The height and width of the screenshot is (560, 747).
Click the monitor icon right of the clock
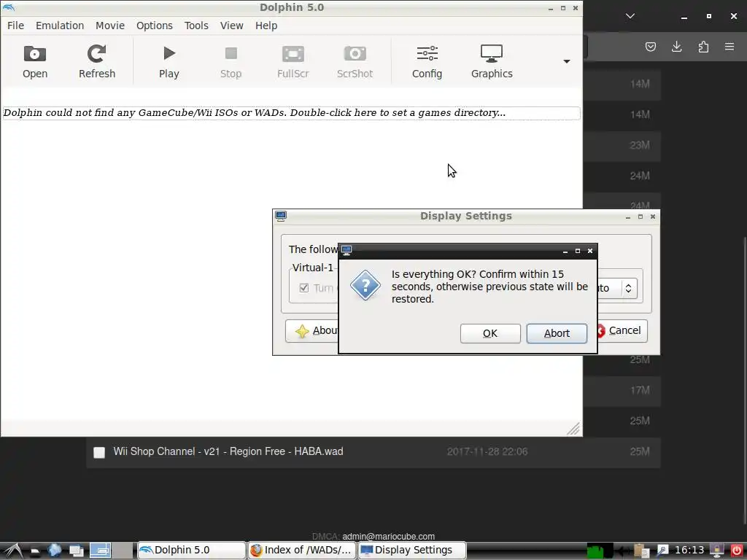pos(716,551)
